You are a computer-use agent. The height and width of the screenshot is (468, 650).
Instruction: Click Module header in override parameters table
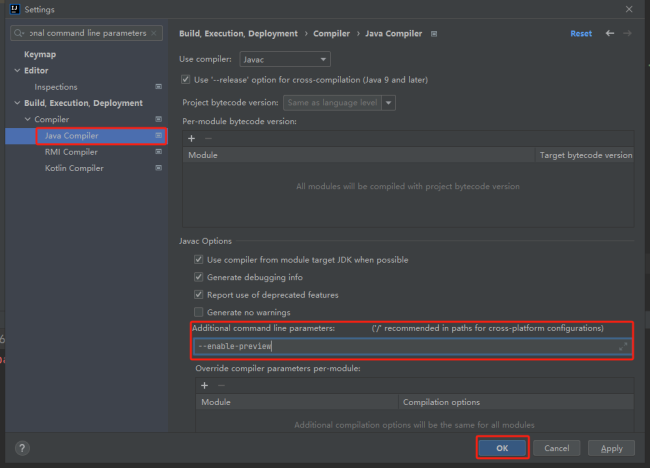click(x=297, y=402)
